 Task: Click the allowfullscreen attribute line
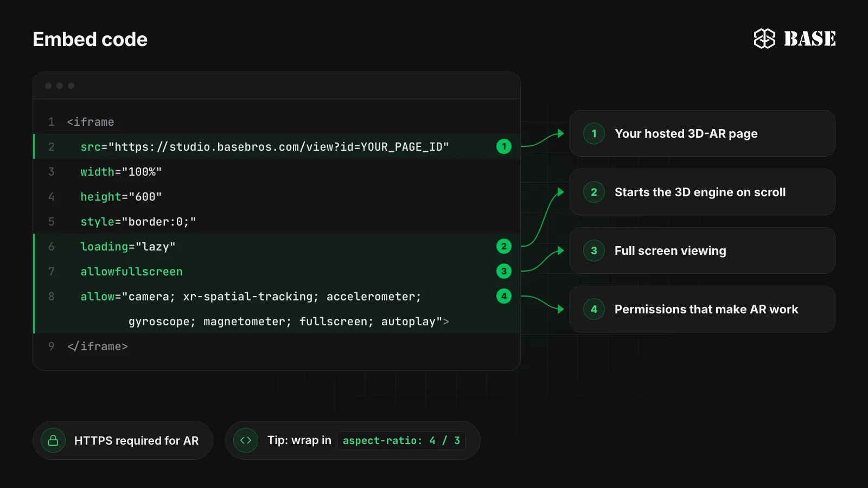coord(277,271)
